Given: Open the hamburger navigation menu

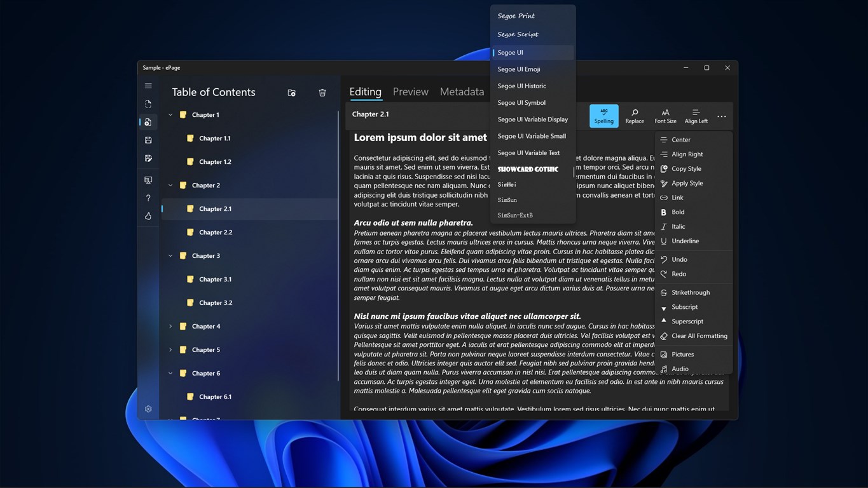Looking at the screenshot, I should (148, 86).
